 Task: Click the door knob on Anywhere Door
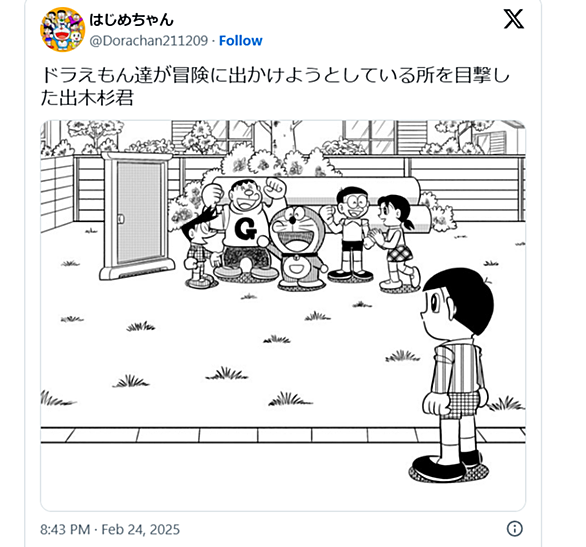tap(120, 218)
